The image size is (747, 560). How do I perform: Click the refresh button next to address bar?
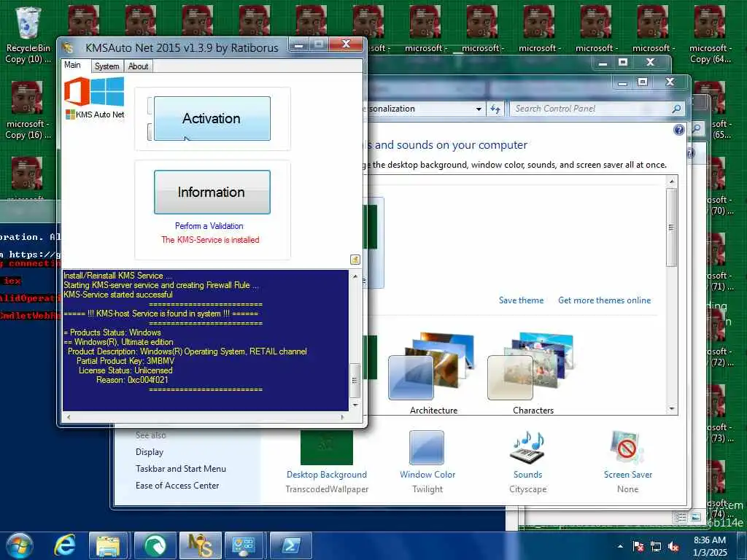pos(495,109)
